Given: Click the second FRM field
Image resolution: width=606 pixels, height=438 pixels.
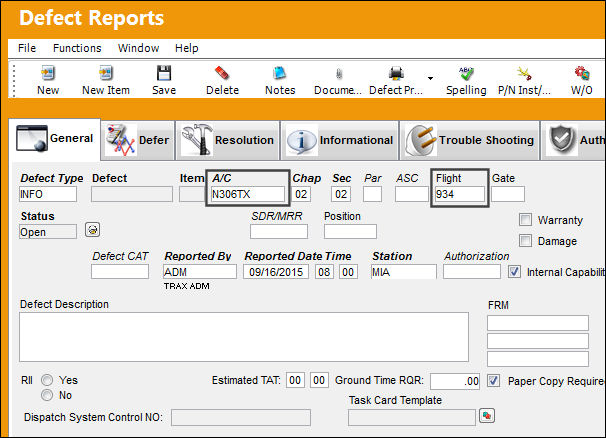Looking at the screenshot, I should (538, 341).
